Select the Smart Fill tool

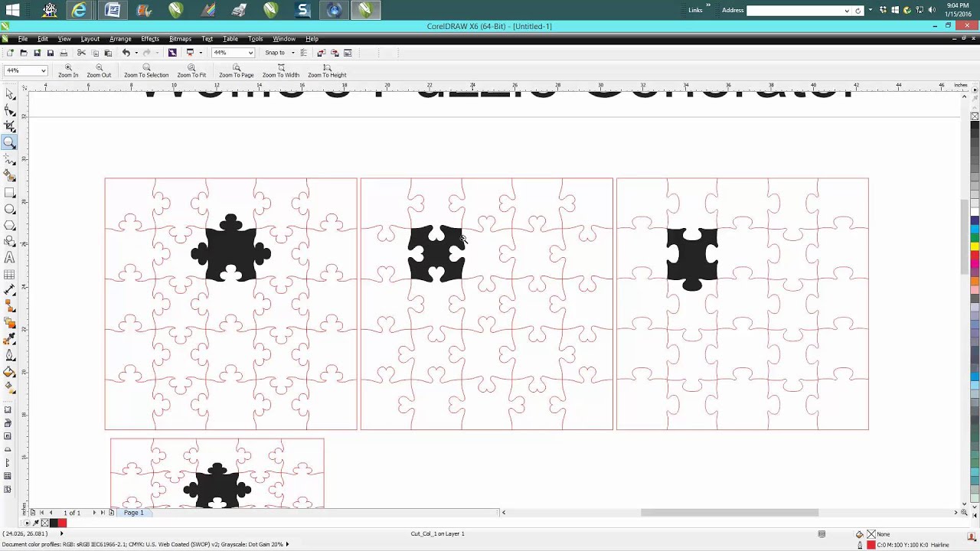tap(9, 177)
